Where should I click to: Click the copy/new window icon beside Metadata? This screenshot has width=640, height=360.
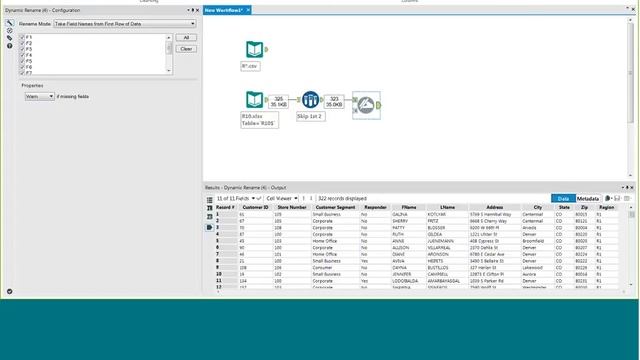tap(607, 198)
